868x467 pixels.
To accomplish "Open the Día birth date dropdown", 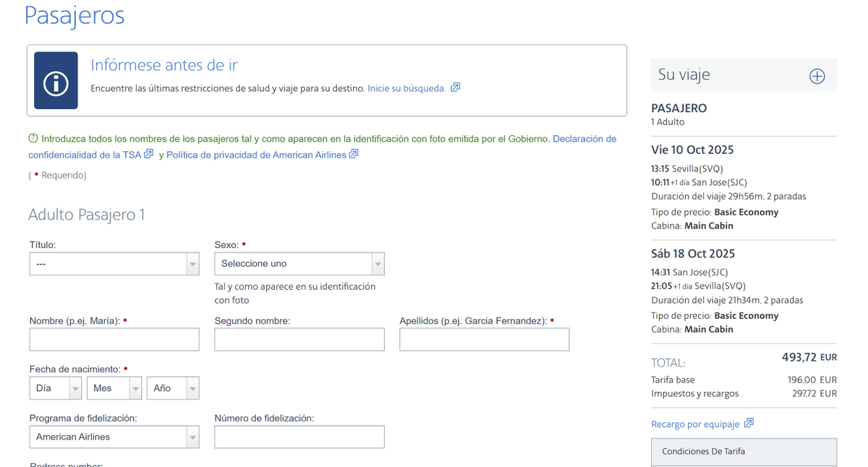I will click(x=55, y=388).
